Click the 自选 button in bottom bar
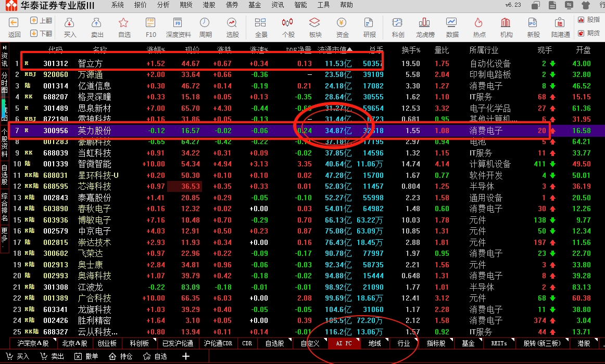This screenshot has height=364, width=605. [155, 356]
